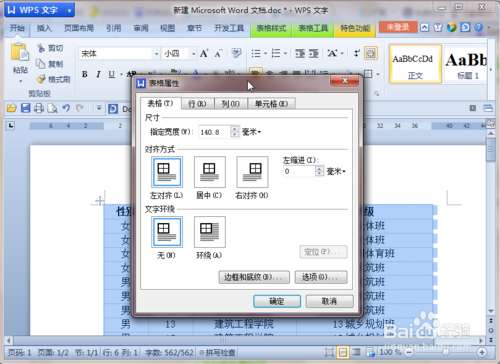This screenshot has height=364, width=500.
Task: Click the bullet list icon
Action: [x=256, y=53]
